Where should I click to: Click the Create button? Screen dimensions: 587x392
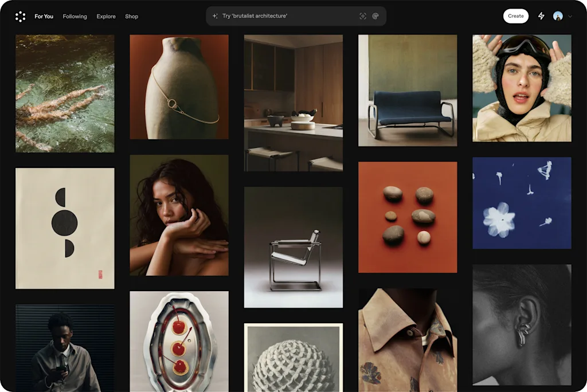[x=515, y=16]
